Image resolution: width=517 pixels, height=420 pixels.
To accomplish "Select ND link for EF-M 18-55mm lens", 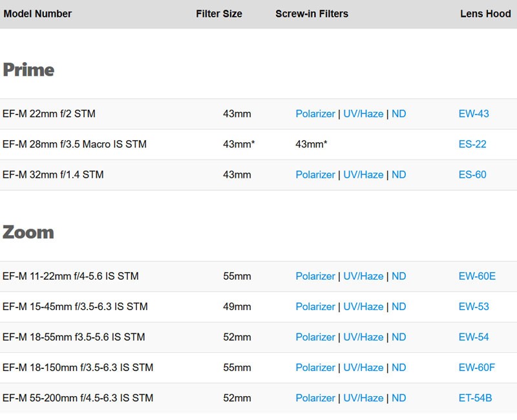I will pos(399,337).
